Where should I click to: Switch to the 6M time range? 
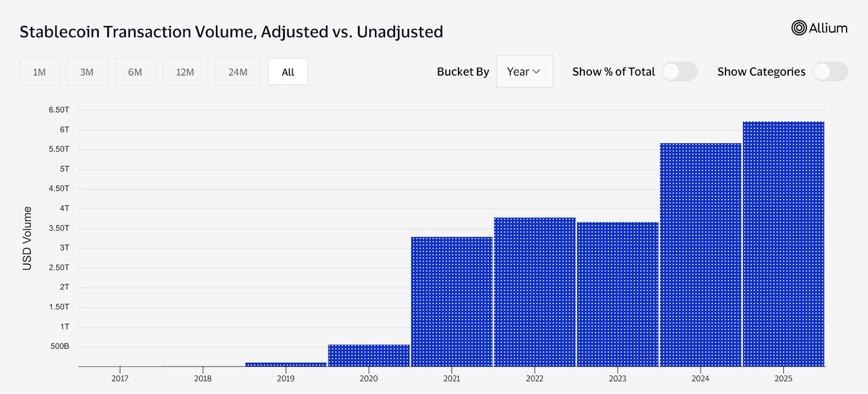coord(135,72)
